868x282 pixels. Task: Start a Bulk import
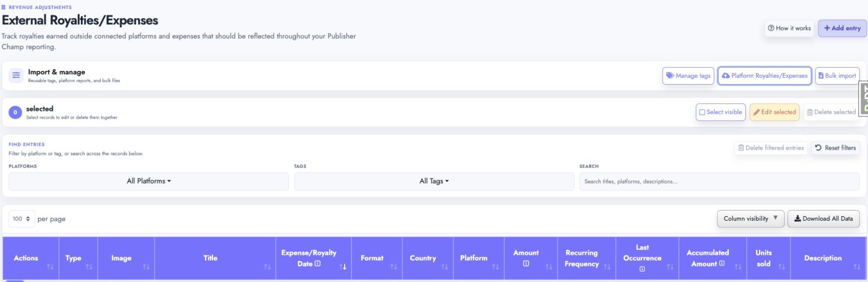click(x=837, y=76)
